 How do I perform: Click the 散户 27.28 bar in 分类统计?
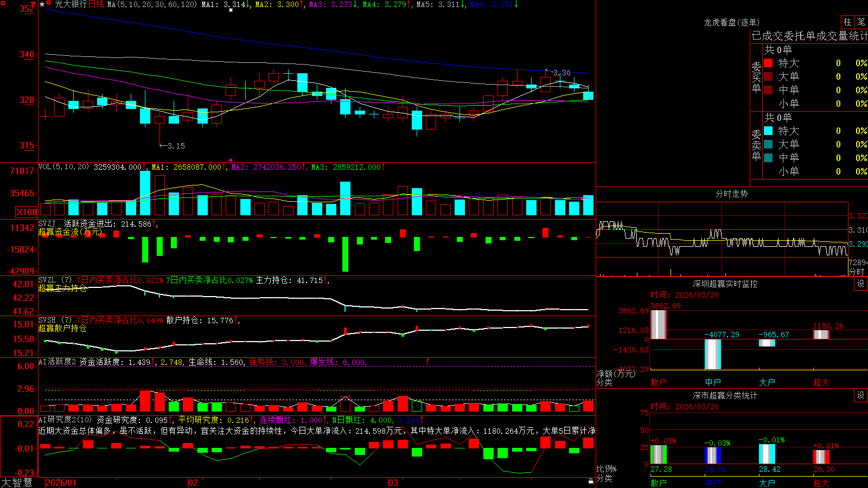(x=659, y=454)
